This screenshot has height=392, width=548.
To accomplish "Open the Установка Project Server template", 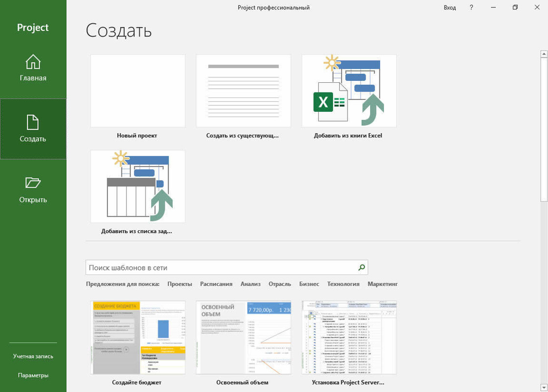I will pyautogui.click(x=349, y=338).
